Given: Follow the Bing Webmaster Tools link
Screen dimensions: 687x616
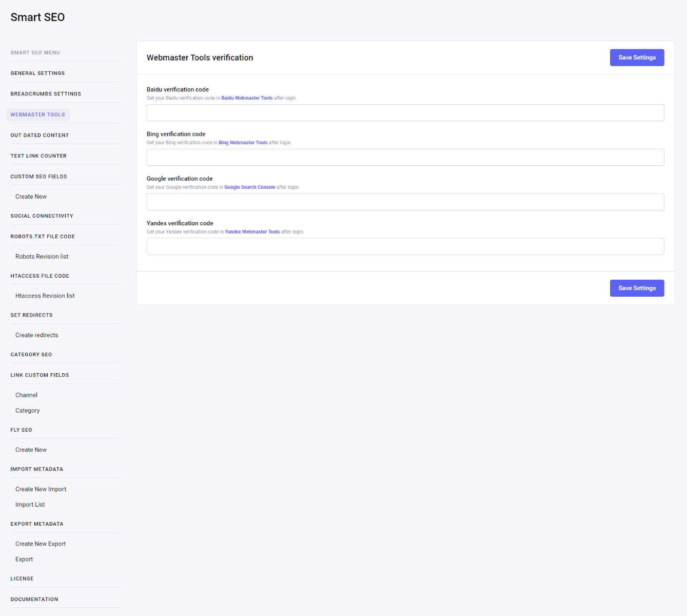Looking at the screenshot, I should 243,143.
